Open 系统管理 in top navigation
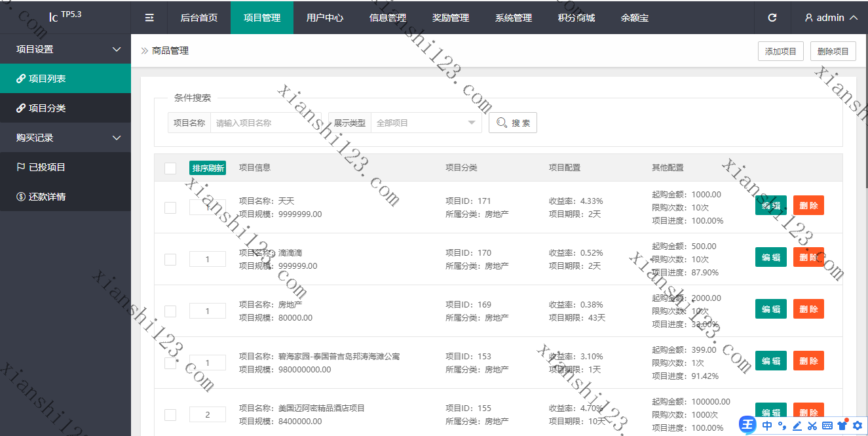868x436 pixels. (x=514, y=18)
